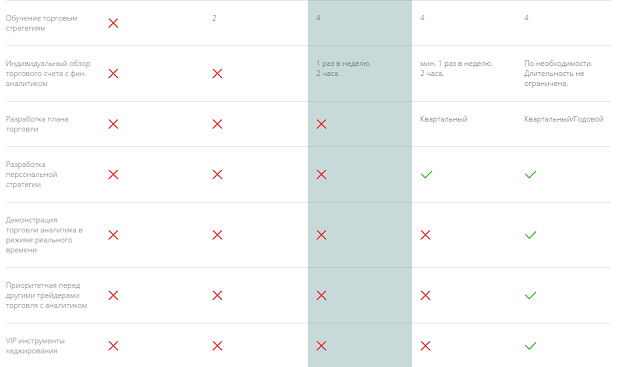Click the 'Квартальный' text in the fourth column
This screenshot has height=367, width=620.
coord(443,119)
